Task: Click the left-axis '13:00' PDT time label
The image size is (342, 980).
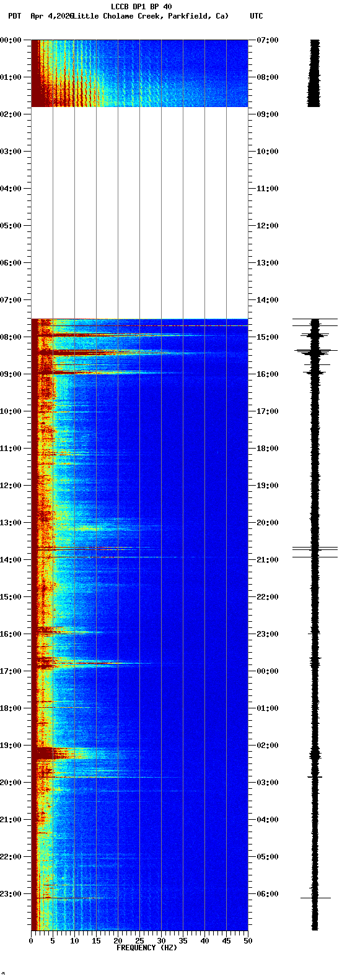Action: (x=11, y=523)
